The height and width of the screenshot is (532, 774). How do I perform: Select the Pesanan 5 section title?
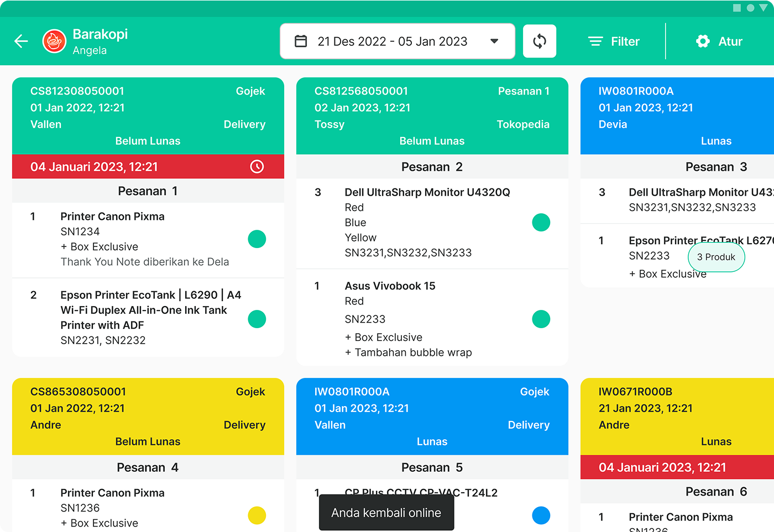coord(432,467)
